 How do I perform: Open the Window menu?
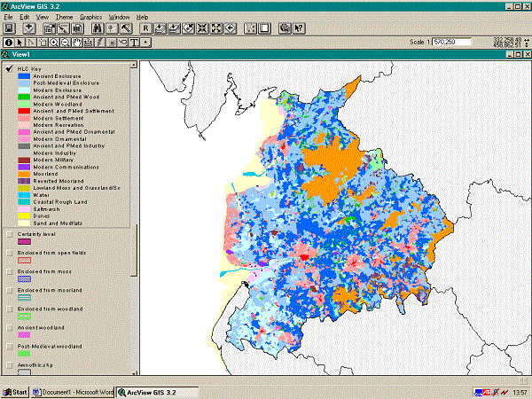tap(119, 17)
